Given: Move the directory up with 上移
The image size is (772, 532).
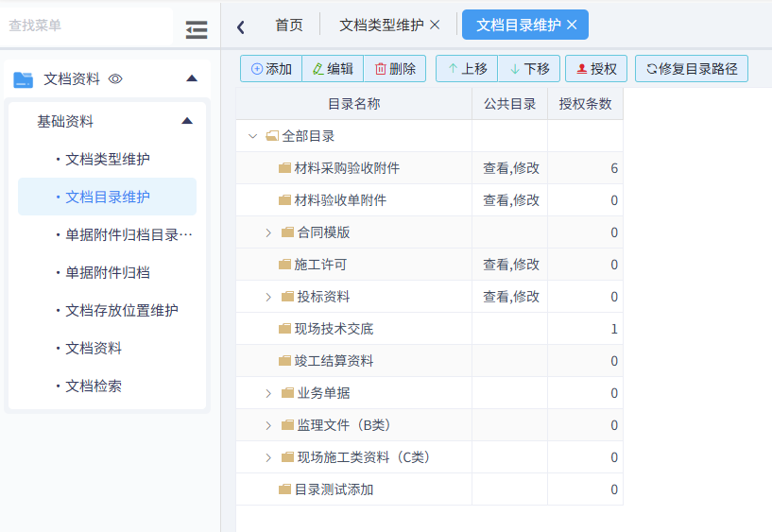Looking at the screenshot, I should [467, 69].
